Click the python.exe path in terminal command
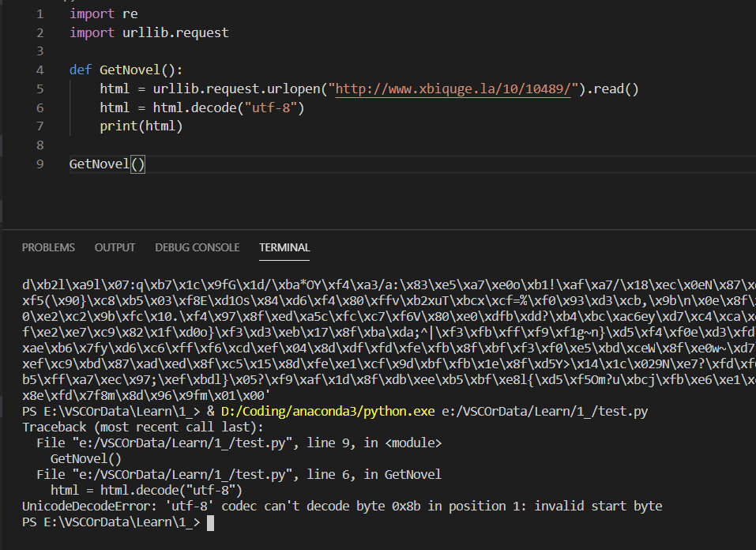 tap(328, 411)
